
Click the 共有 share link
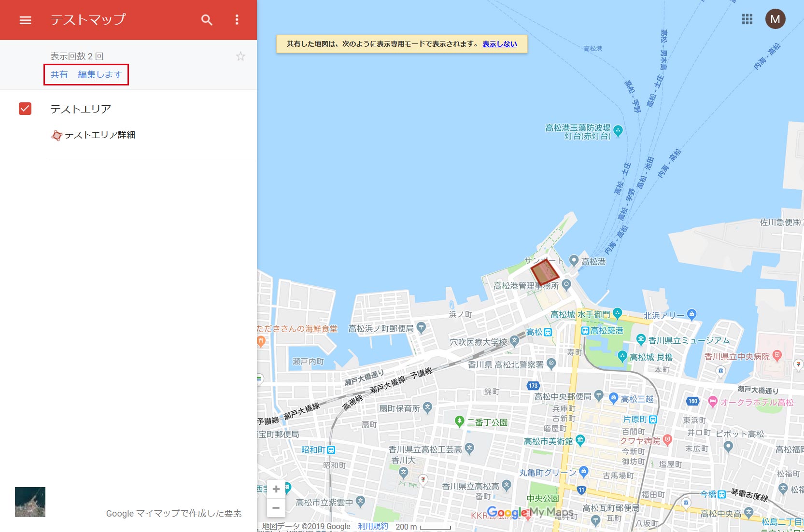coord(59,74)
